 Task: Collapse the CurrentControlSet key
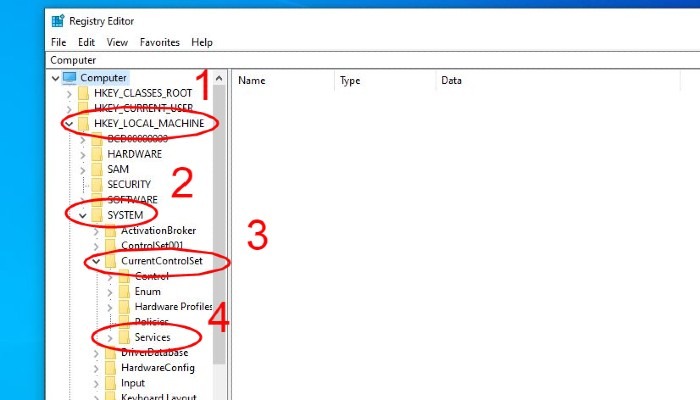point(96,261)
